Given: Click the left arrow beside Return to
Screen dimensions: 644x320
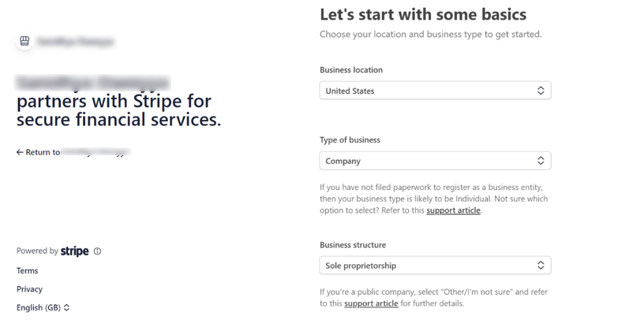Looking at the screenshot, I should (20, 152).
